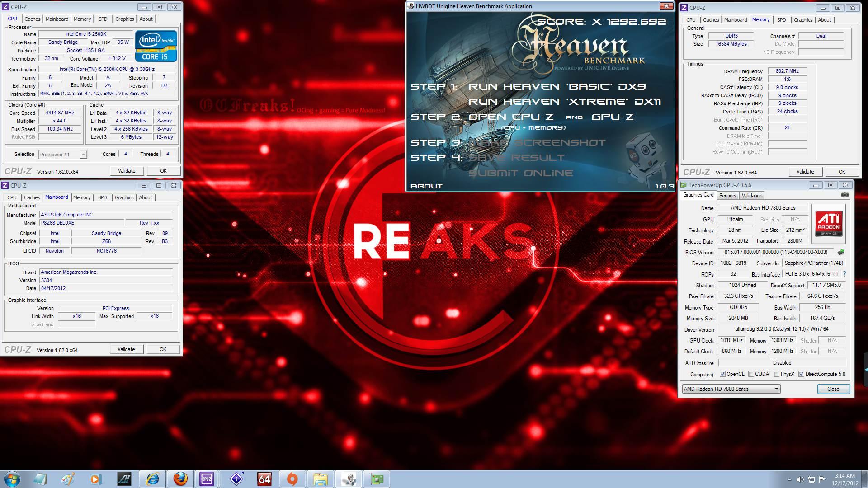Click OK in the Memory CPU-Z window
The width and height of the screenshot is (868, 488).
pos(842,172)
